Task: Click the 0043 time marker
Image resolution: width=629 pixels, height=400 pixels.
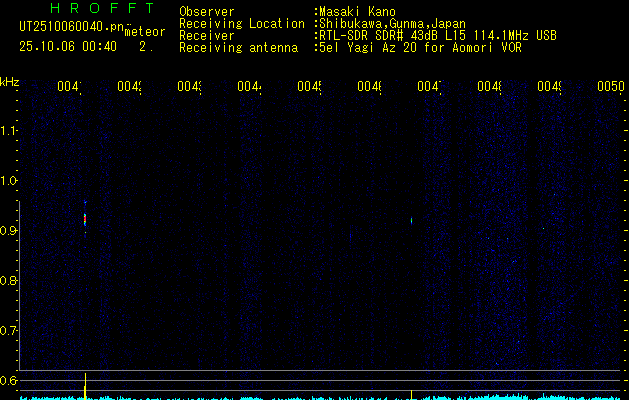Action: (x=189, y=86)
